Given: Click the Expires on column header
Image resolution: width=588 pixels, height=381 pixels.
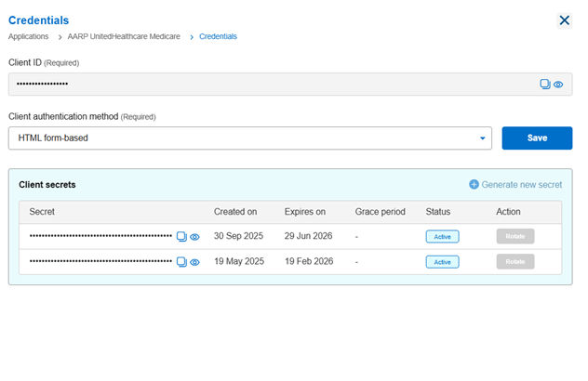Looking at the screenshot, I should (x=305, y=212).
